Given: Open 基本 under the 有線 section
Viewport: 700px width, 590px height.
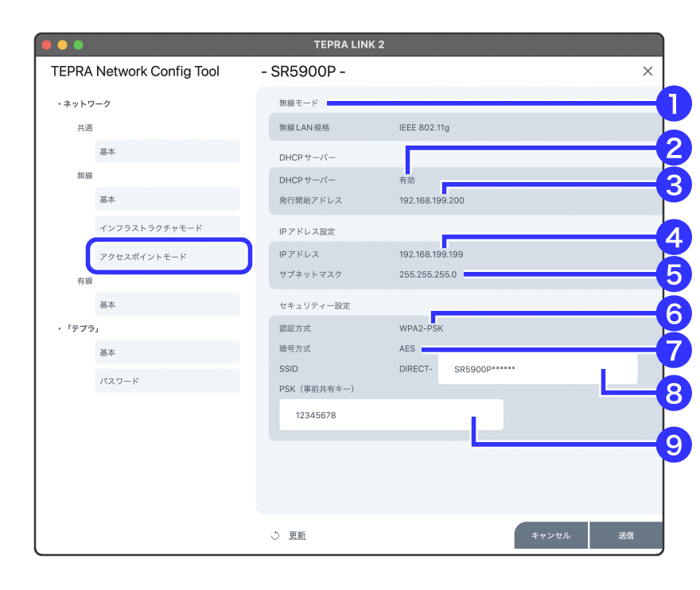Looking at the screenshot, I should 166,305.
